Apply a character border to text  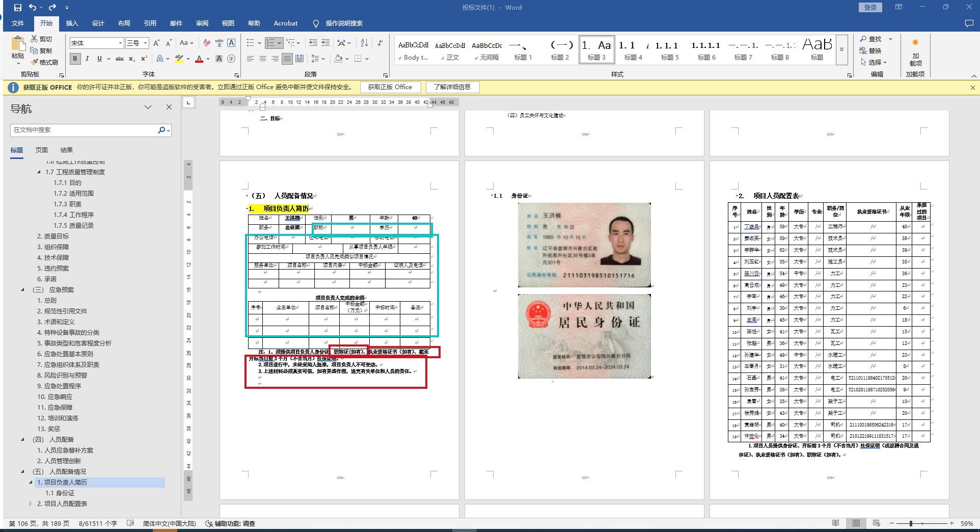pos(231,43)
